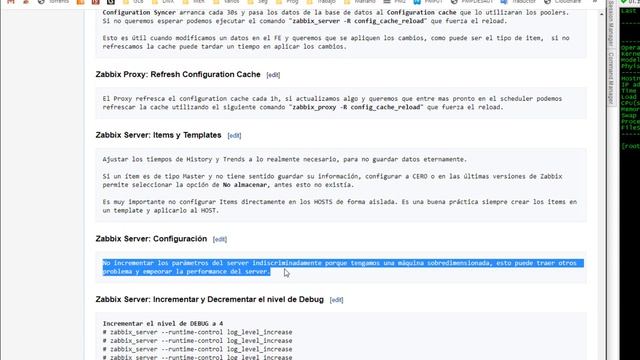Open the Command Manager side tab

[611, 78]
